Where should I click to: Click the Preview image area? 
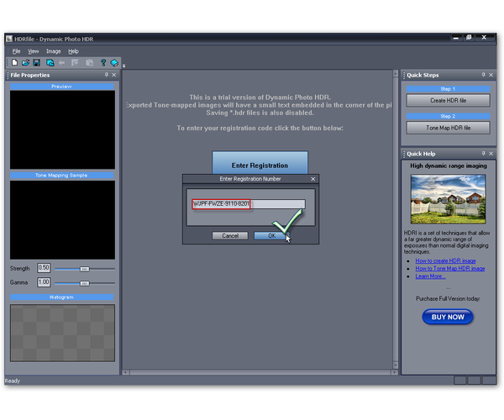(x=62, y=130)
